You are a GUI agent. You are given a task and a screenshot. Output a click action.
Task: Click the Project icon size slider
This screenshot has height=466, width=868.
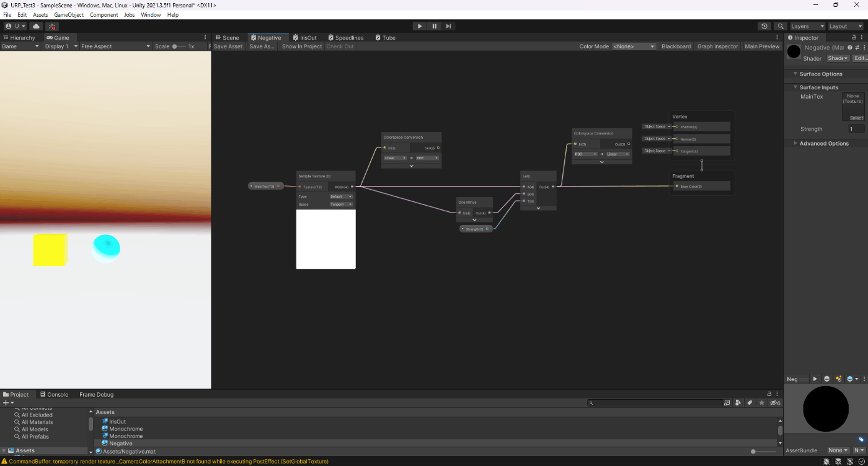tap(764, 451)
